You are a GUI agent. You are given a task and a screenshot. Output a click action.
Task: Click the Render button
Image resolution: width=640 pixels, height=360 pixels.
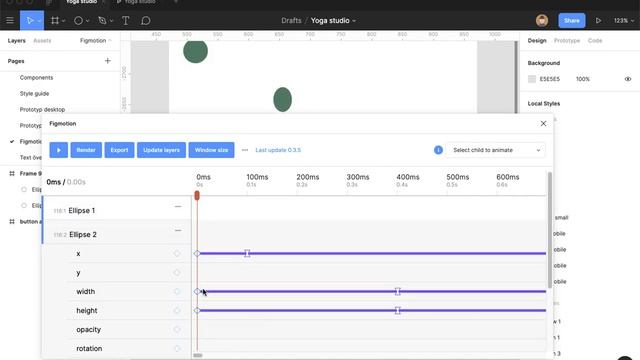pos(86,150)
